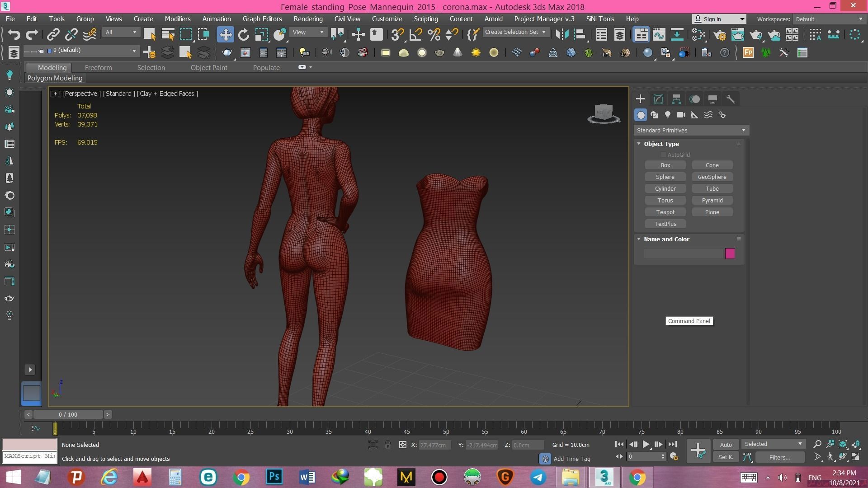Click the ViewCube in viewport
The height and width of the screenshot is (488, 868).
point(604,113)
